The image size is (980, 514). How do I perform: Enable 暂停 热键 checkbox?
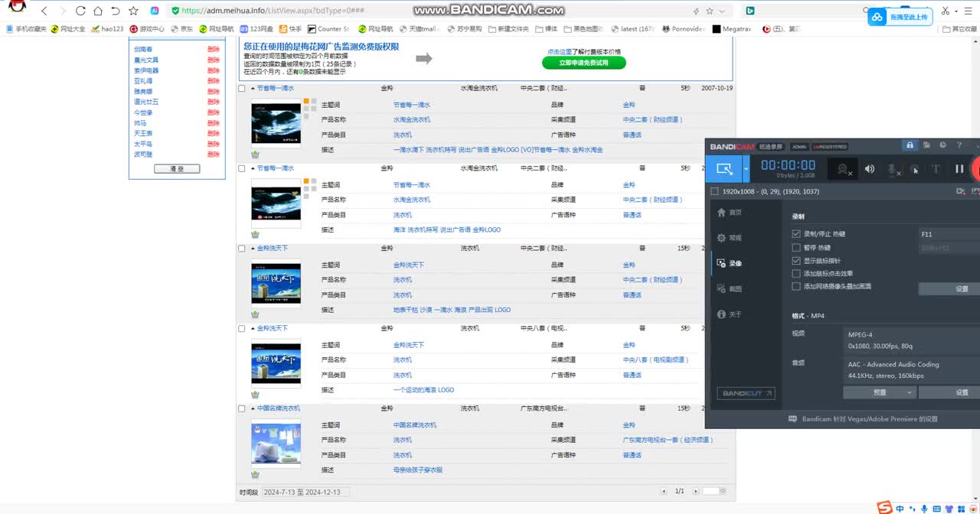pyautogui.click(x=796, y=248)
